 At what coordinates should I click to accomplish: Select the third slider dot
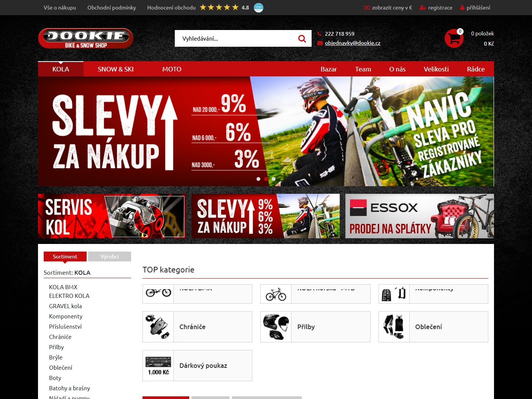(x=274, y=179)
